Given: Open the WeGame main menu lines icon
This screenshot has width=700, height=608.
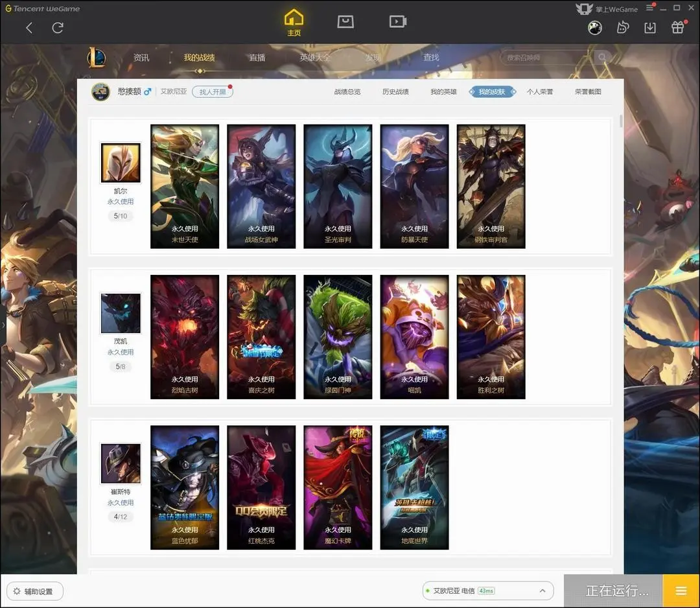Looking at the screenshot, I should pyautogui.click(x=650, y=8).
